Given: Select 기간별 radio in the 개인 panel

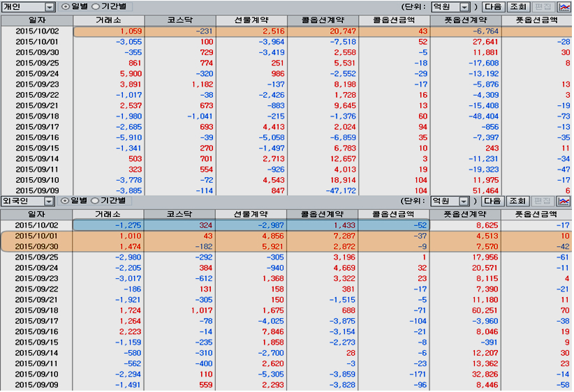Looking at the screenshot, I should point(96,6).
